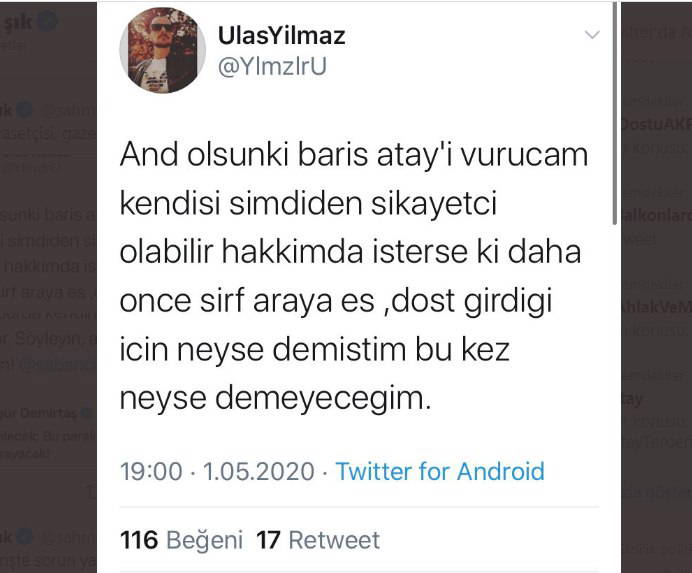The height and width of the screenshot is (573, 692).
Task: Click the tweet text starting 'And olsunki'
Action: (354, 276)
